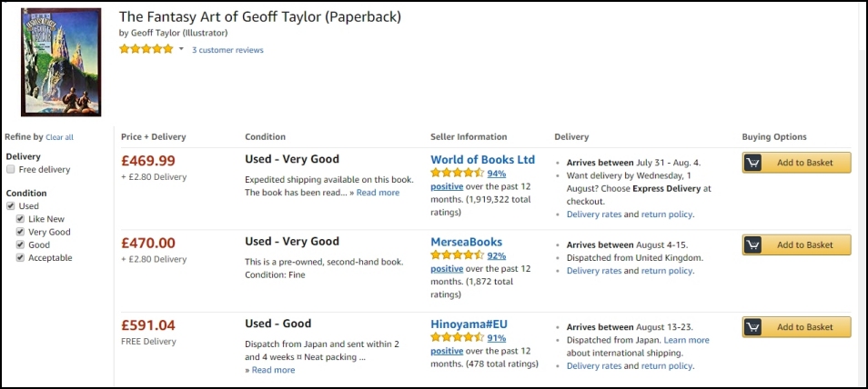This screenshot has height=389, width=868.
Task: Expand Read more on Hinoyama Japan listing
Action: click(x=273, y=370)
